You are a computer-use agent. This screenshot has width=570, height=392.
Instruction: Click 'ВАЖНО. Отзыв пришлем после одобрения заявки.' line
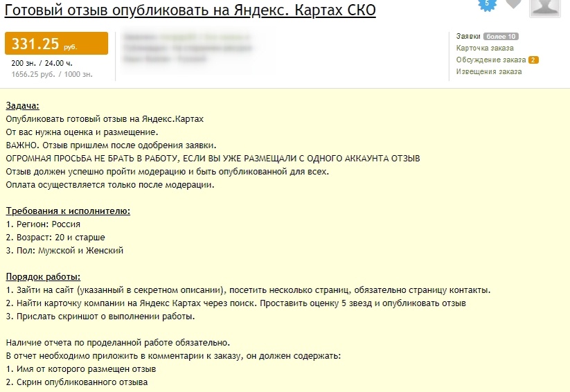[112, 145]
